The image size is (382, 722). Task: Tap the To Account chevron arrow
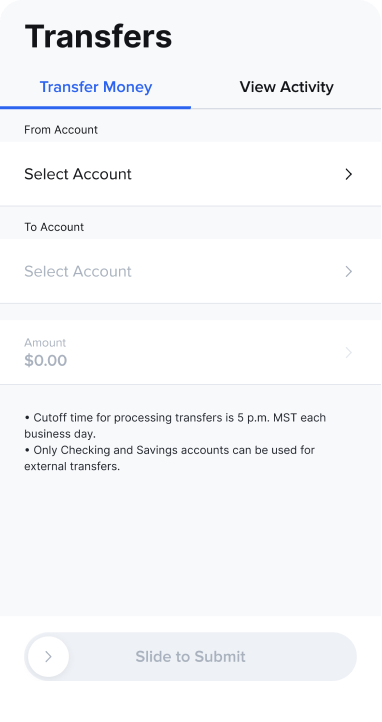coord(349,271)
